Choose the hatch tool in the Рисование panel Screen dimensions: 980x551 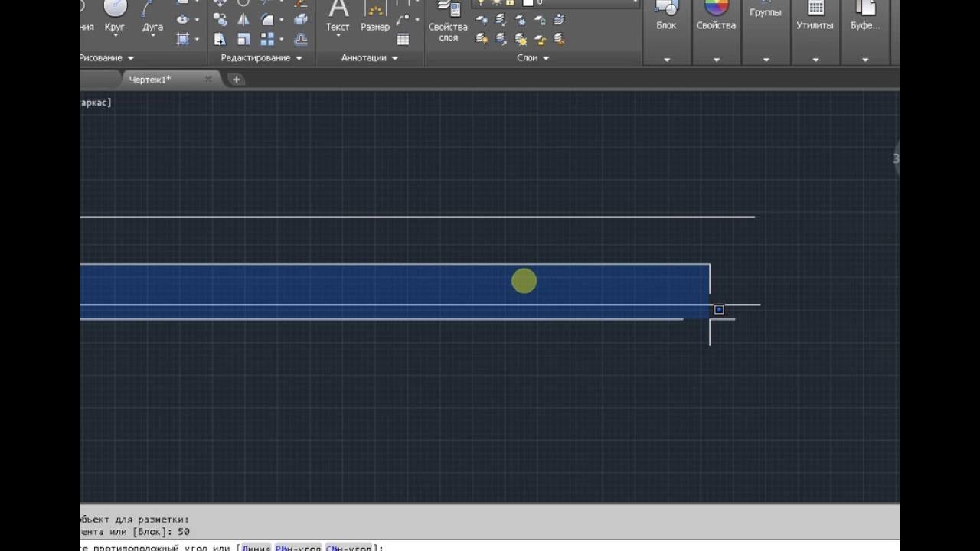tap(183, 38)
